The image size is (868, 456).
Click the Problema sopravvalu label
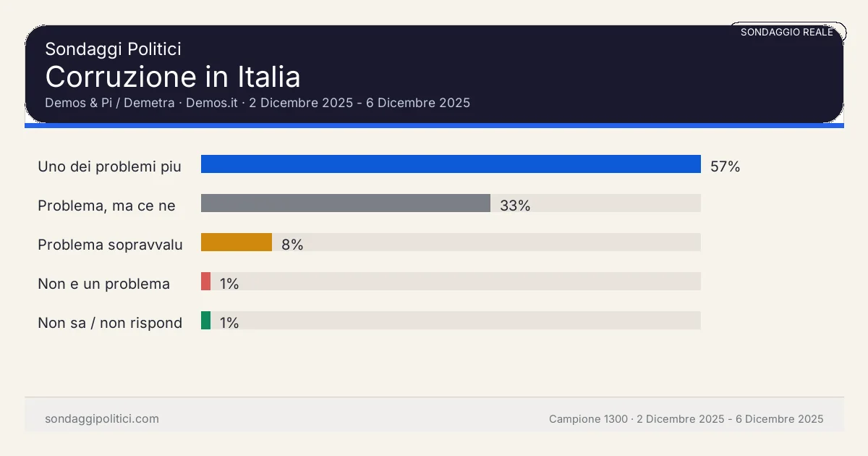110,245
